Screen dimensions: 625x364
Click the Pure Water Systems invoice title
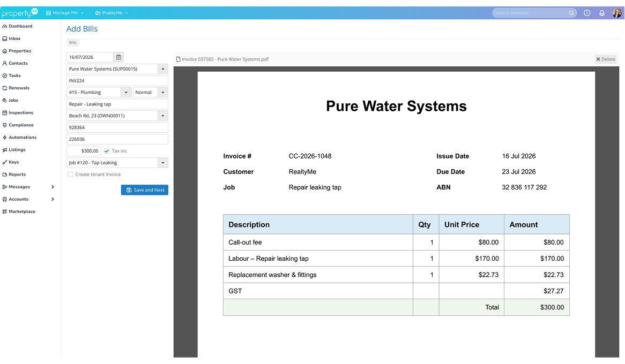click(396, 107)
